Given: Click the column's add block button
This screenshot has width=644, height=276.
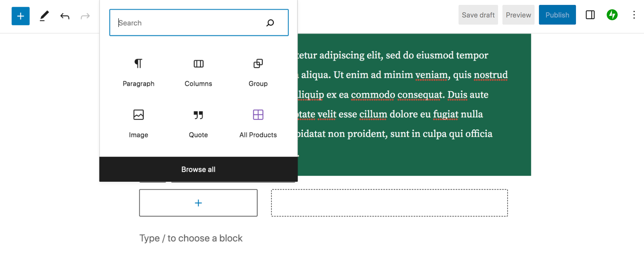Looking at the screenshot, I should [198, 203].
